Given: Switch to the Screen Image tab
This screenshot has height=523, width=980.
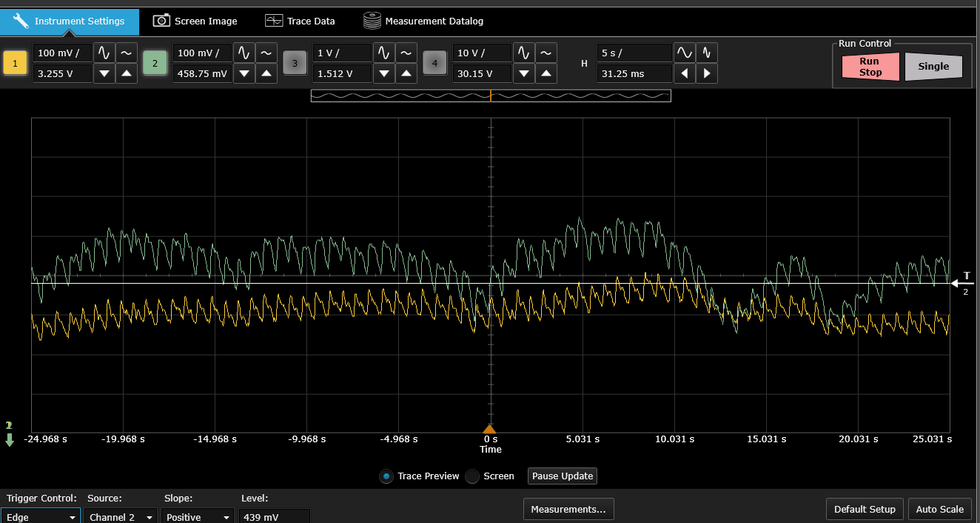Looking at the screenshot, I should tap(195, 21).
